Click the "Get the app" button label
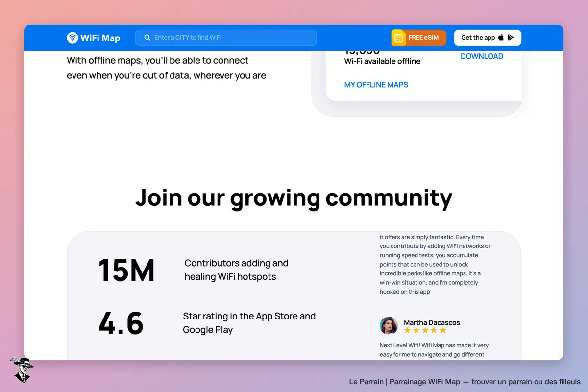Screen dimensions: 588x392 pos(478,38)
